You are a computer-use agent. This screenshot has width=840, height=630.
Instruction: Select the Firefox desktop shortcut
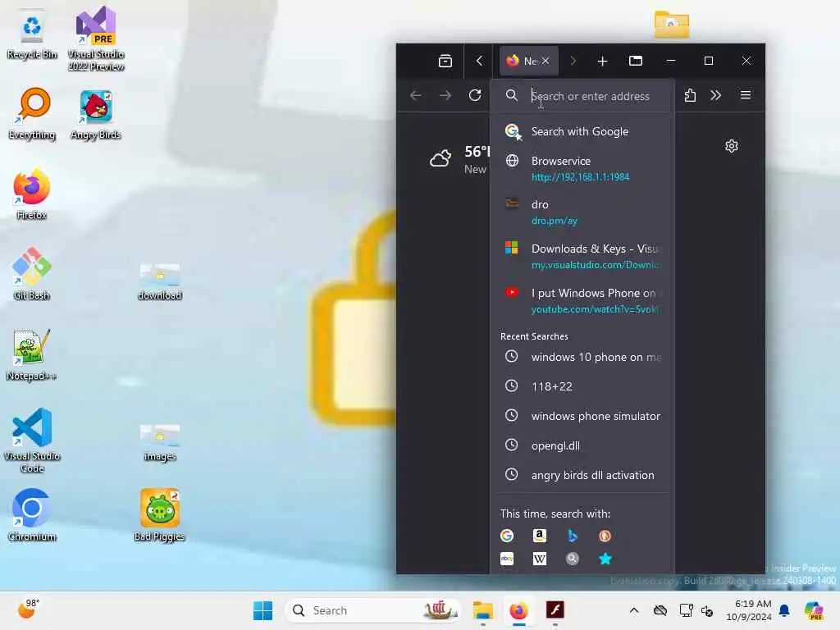click(x=32, y=194)
